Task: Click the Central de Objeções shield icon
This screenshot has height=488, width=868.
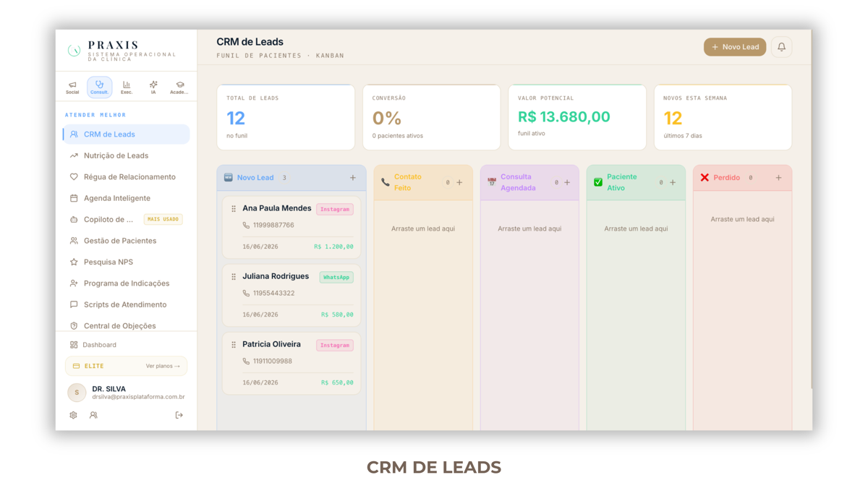Action: coord(74,325)
